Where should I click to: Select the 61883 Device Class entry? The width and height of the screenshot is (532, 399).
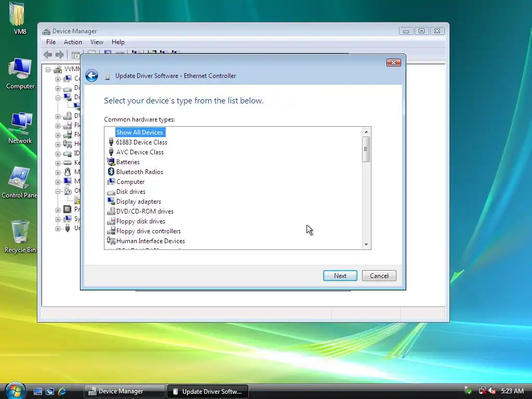141,142
